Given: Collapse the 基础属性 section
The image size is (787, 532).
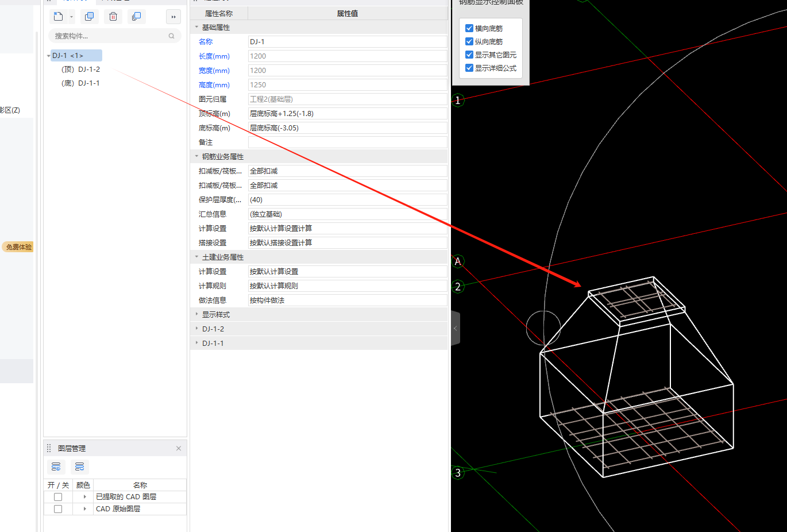Looking at the screenshot, I should 196,27.
